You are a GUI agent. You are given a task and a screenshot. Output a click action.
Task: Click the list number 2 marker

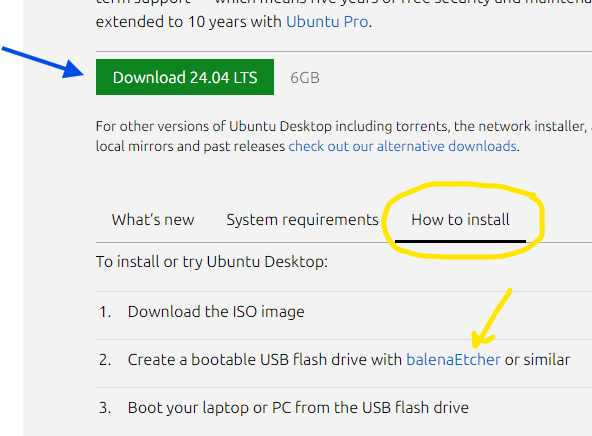(105, 360)
